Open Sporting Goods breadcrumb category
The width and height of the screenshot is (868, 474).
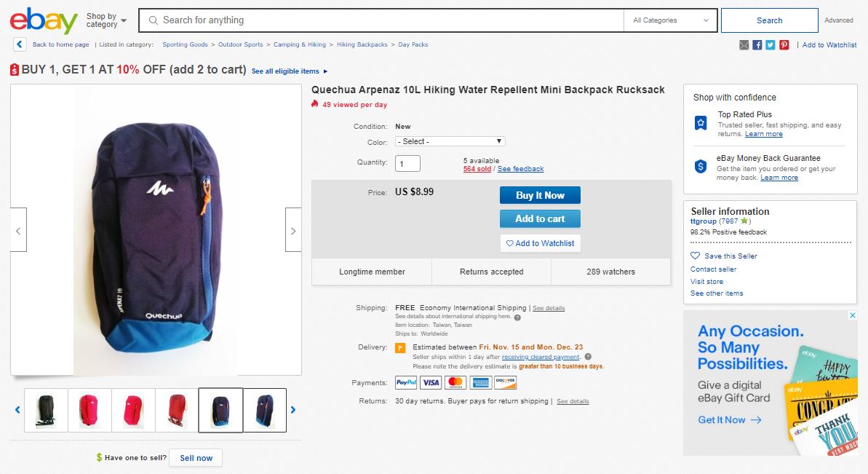point(185,44)
